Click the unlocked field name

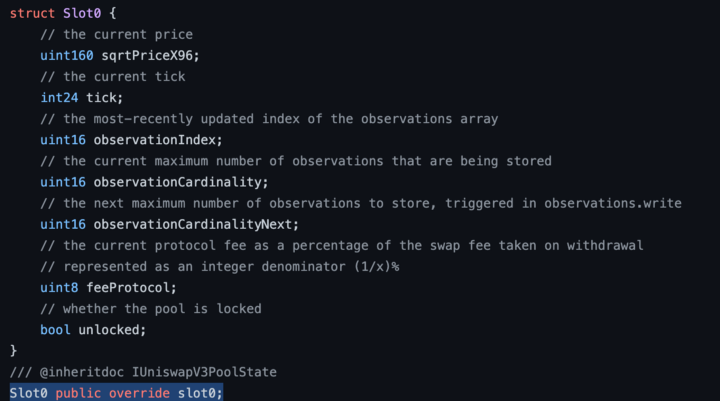pyautogui.click(x=112, y=329)
